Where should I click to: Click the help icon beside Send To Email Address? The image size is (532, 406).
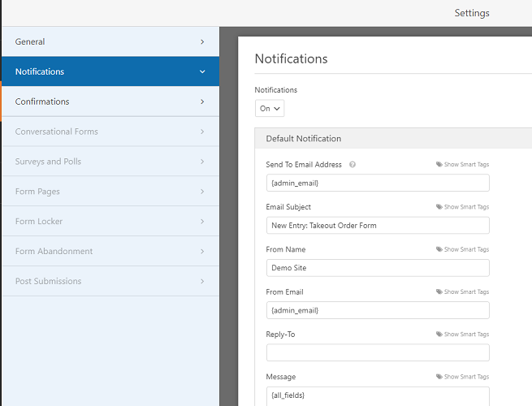(353, 165)
